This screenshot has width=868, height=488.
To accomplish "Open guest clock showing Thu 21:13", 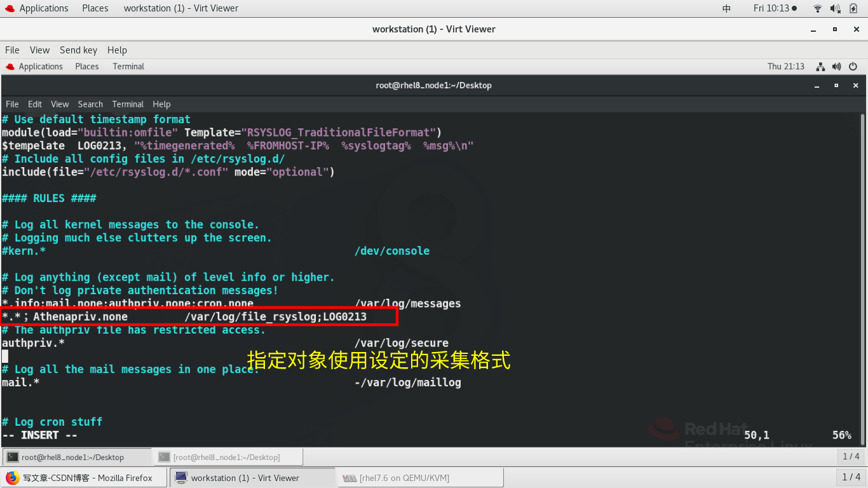I will (785, 66).
